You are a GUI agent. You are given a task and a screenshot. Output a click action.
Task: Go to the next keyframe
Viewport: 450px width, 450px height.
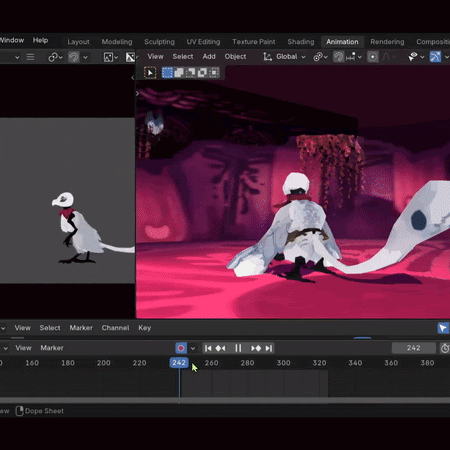coord(256,348)
